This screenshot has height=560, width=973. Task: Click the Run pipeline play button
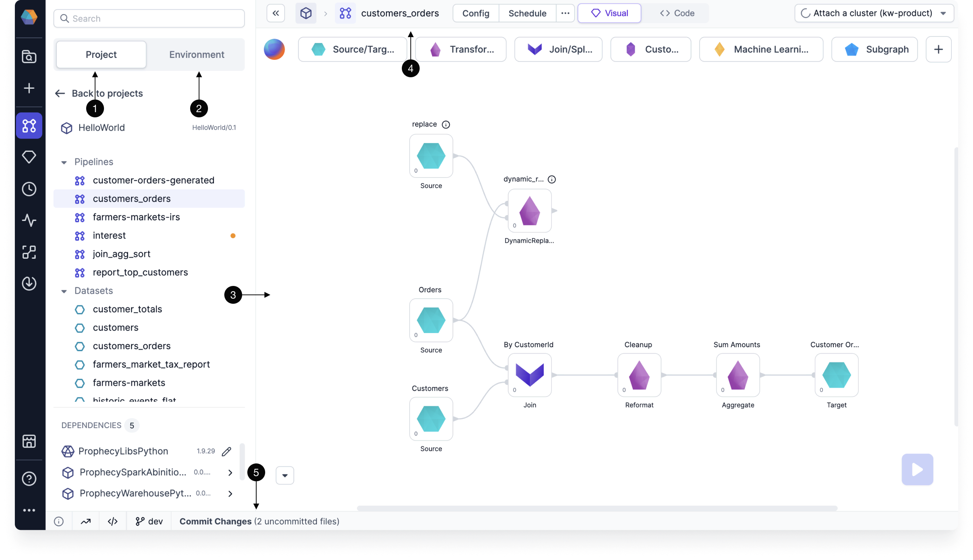[x=918, y=470]
